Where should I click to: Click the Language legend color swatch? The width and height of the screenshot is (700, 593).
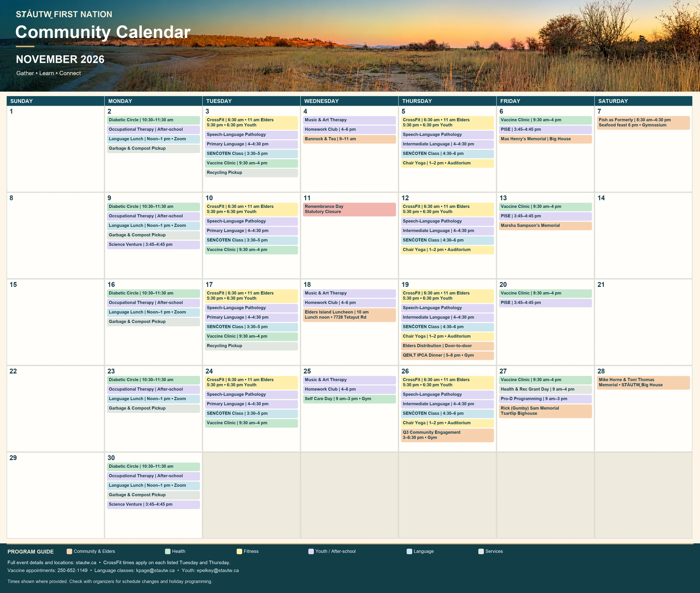coord(409,551)
